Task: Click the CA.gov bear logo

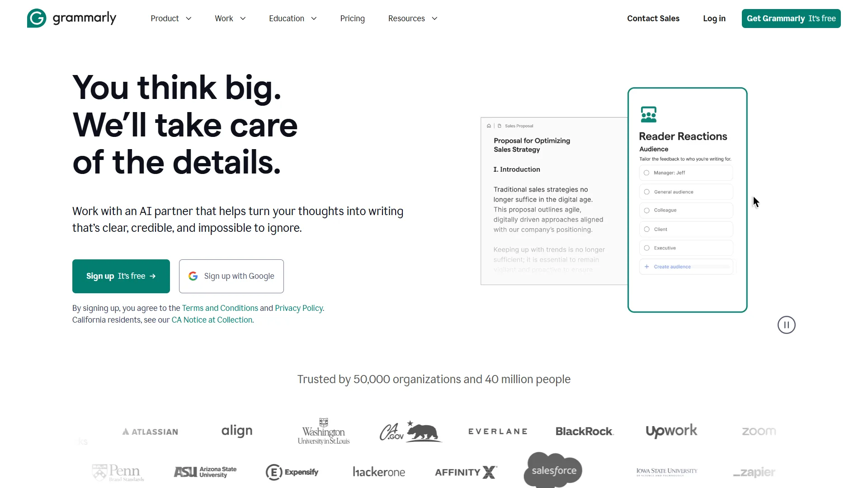Action: click(x=410, y=432)
